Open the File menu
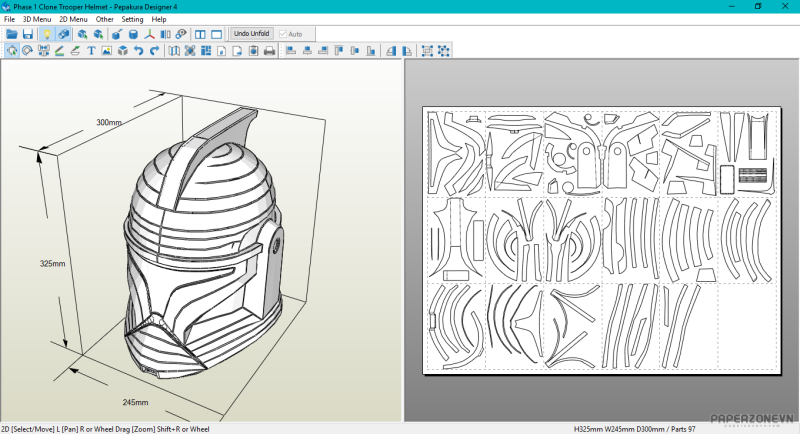The width and height of the screenshot is (800, 434). coord(9,19)
